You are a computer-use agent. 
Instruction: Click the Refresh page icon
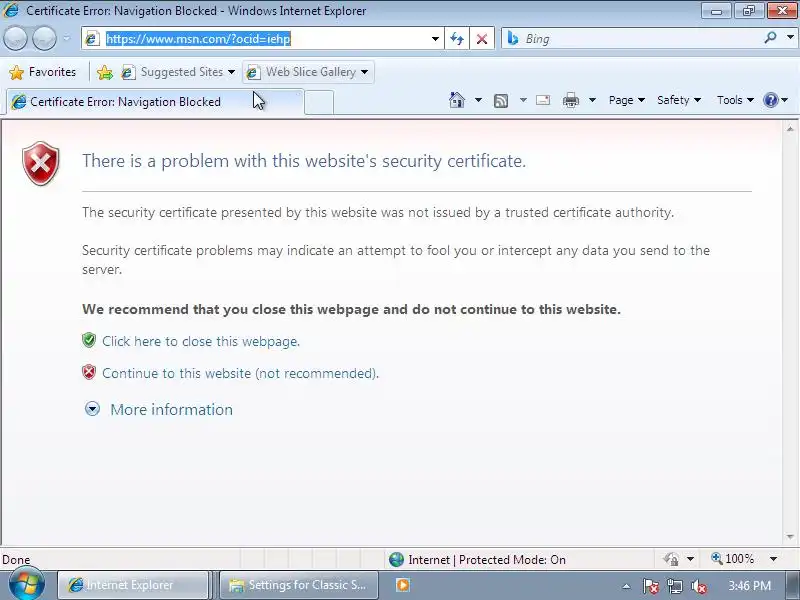[457, 39]
